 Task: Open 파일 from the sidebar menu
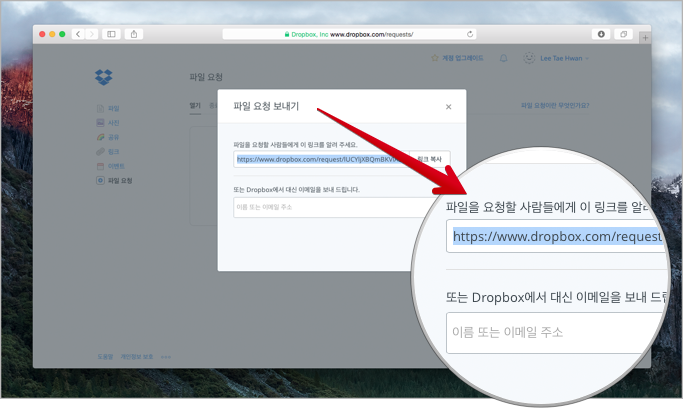114,108
